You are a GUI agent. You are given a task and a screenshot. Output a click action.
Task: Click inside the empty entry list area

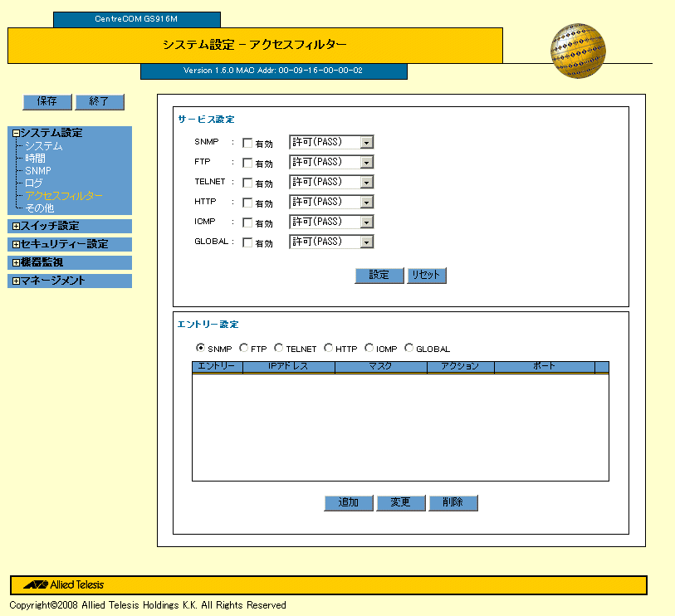point(400,428)
